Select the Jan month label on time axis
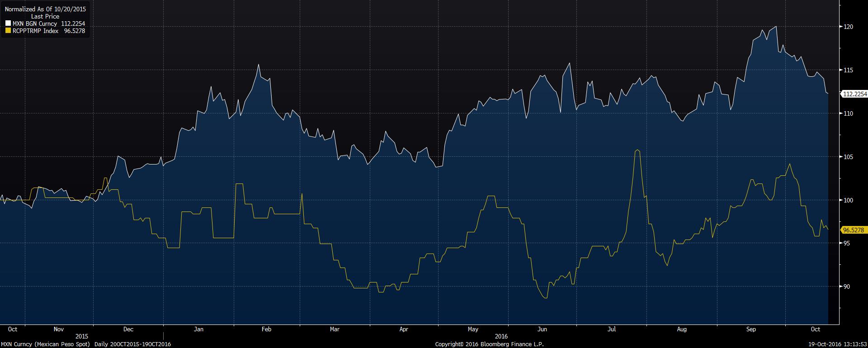 pyautogui.click(x=198, y=329)
